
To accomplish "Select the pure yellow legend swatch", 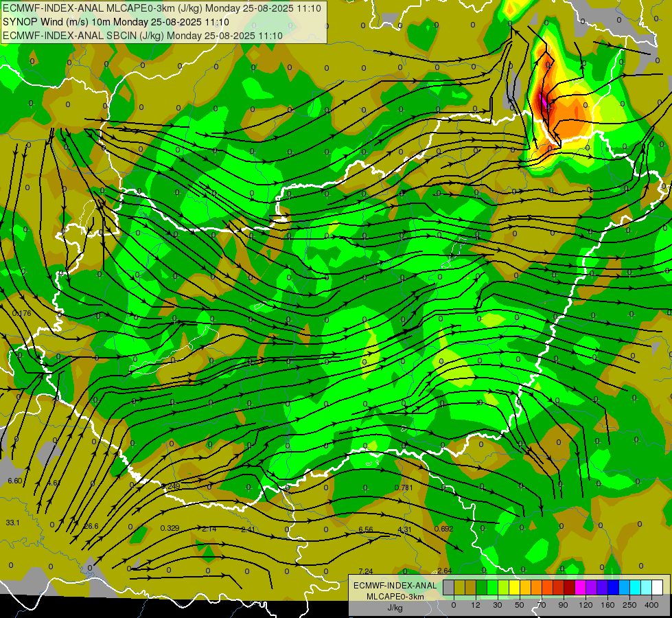I will click(515, 588).
